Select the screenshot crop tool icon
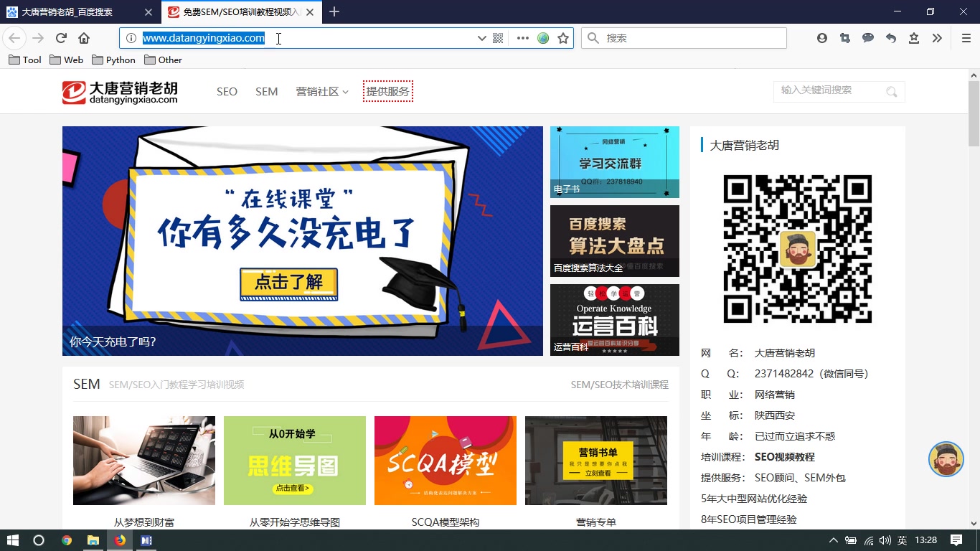 click(844, 38)
